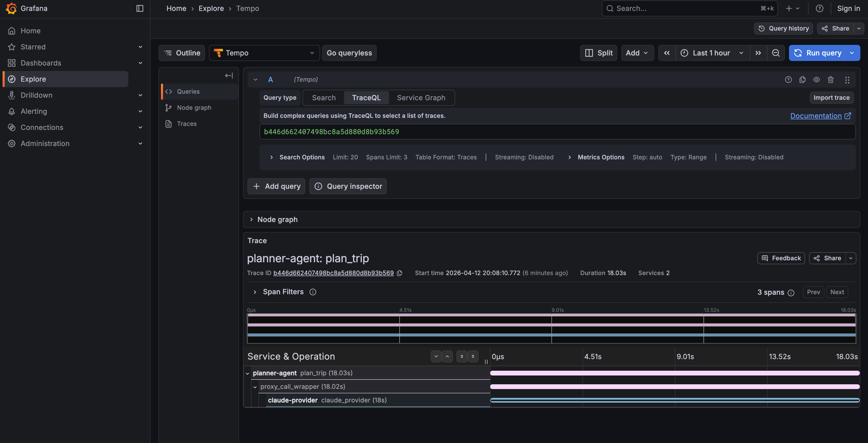The height and width of the screenshot is (443, 868).
Task: Copy the trace ID with the copy icon
Action: 400,273
